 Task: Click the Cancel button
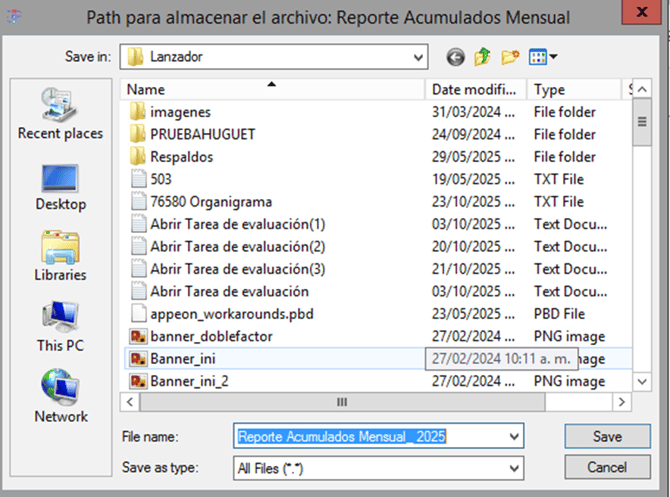(607, 467)
